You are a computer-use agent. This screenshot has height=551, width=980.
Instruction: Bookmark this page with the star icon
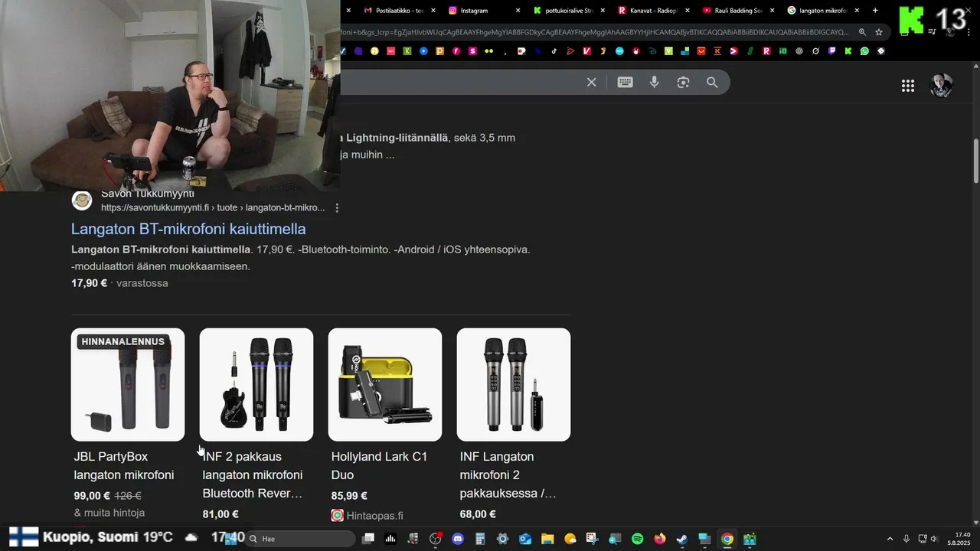[879, 32]
